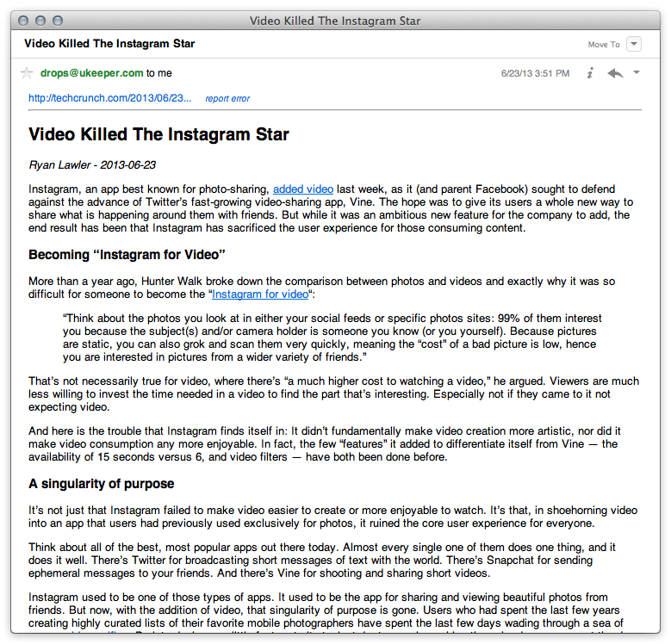Viewport: 671px width, 644px height.
Task: Open the Move To dropdown
Action: [x=634, y=44]
